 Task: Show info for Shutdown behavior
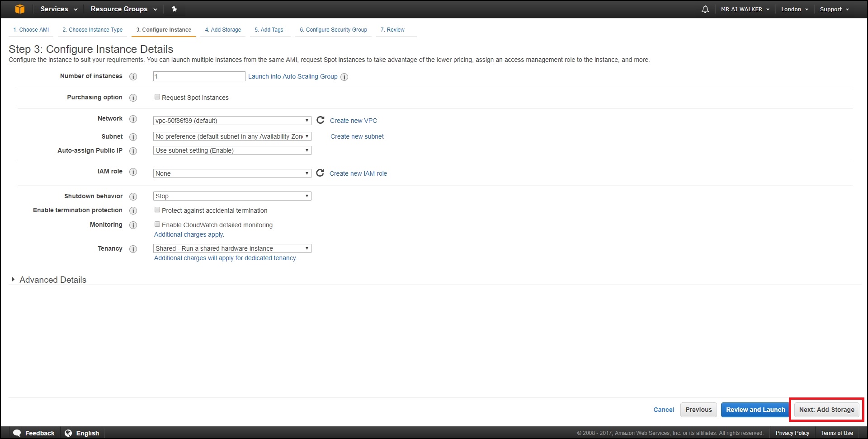pos(133,196)
